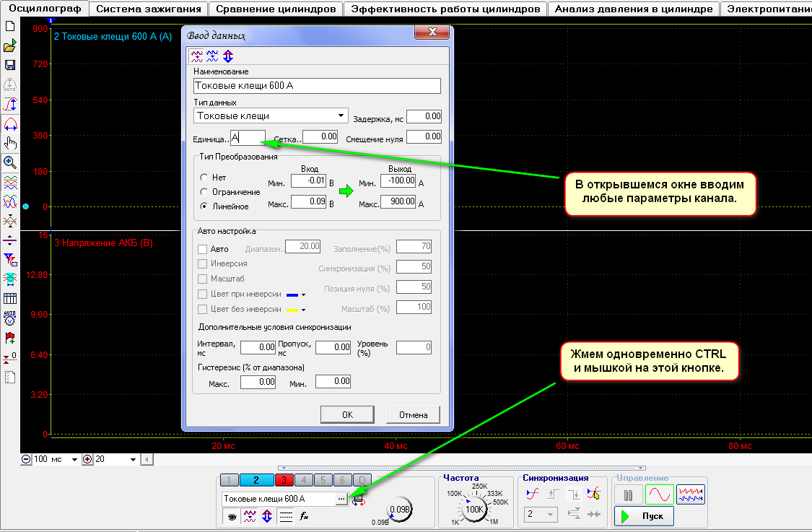Click the 'Задержка, мс' input field
This screenshot has width=812, height=532.
pos(424,116)
